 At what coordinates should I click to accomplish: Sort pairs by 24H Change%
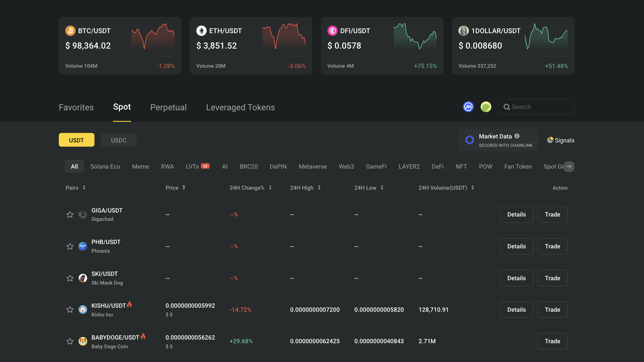(270, 188)
